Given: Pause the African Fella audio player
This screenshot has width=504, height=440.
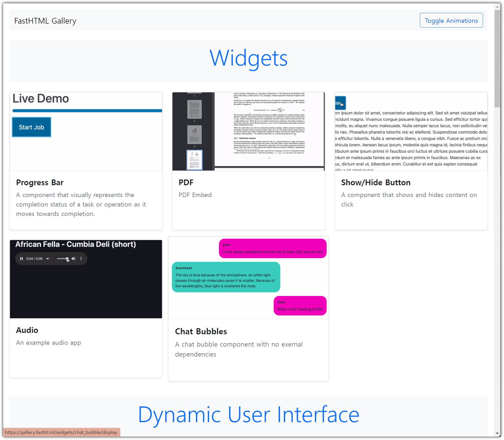Looking at the screenshot, I should 21,259.
